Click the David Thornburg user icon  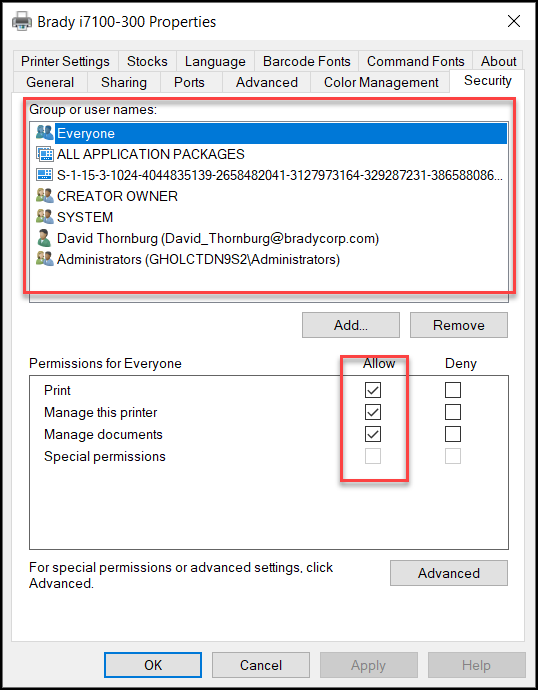coord(44,238)
